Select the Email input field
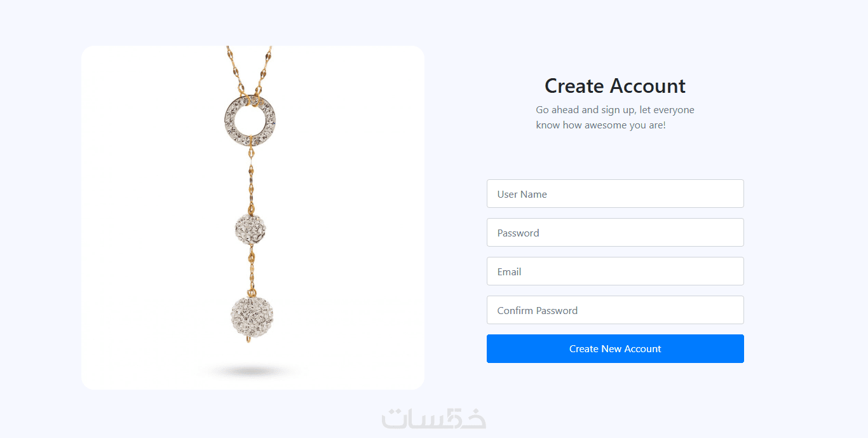This screenshot has height=438, width=868. 615,271
